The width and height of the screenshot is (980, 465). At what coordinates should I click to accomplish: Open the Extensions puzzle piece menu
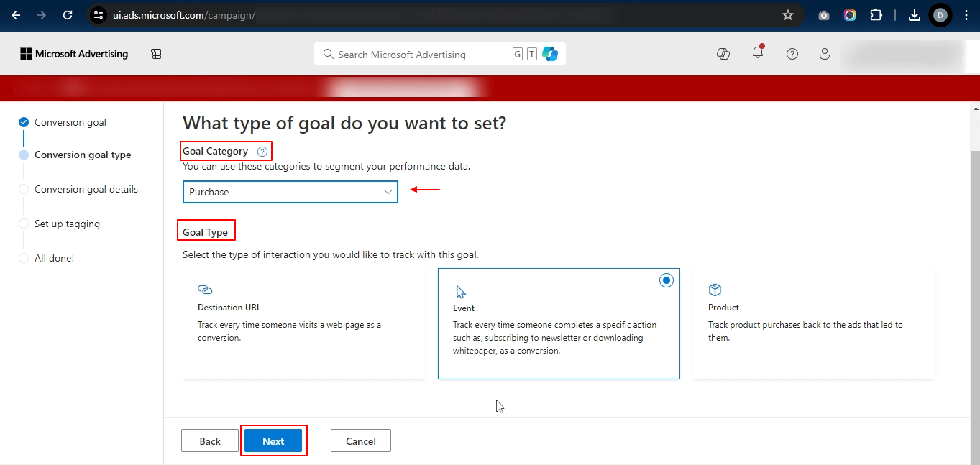pyautogui.click(x=876, y=15)
